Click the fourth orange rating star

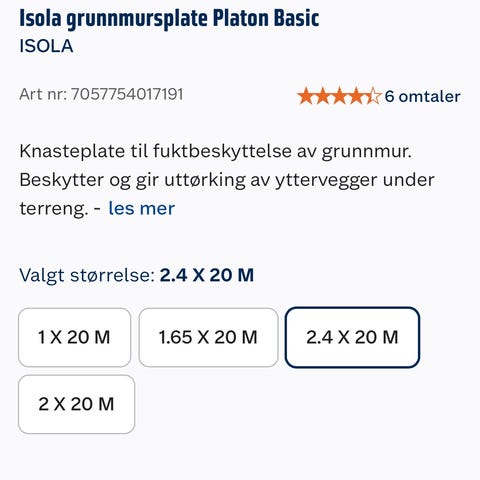[356, 96]
